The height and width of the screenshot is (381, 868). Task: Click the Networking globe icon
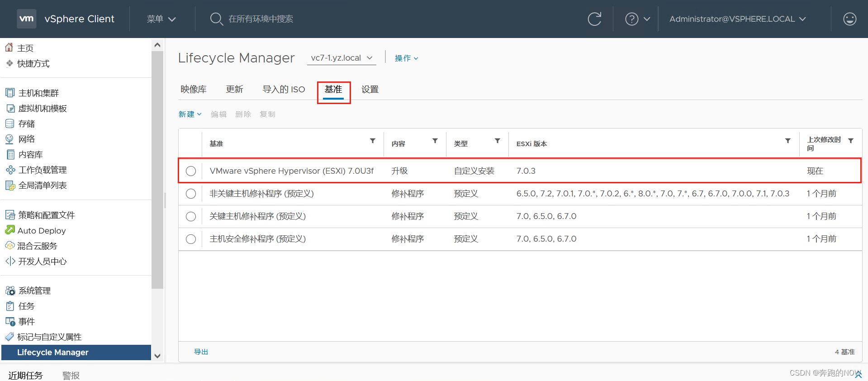[10, 139]
